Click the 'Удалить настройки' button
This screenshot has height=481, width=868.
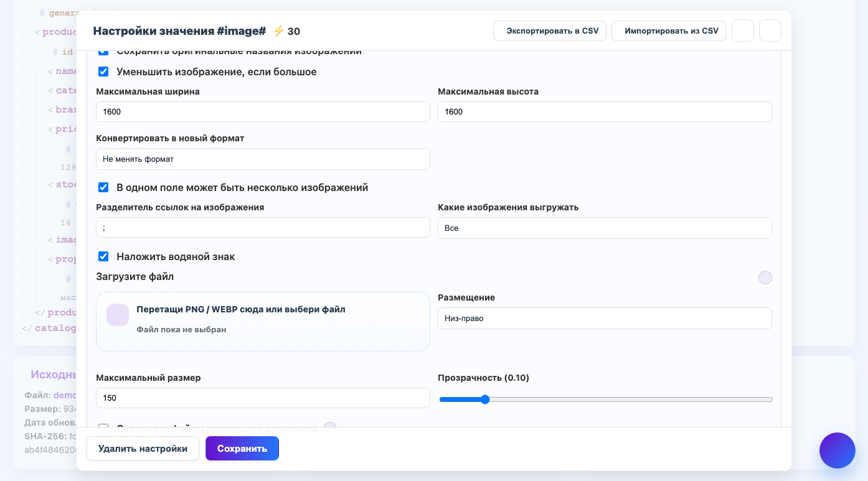[x=143, y=448]
